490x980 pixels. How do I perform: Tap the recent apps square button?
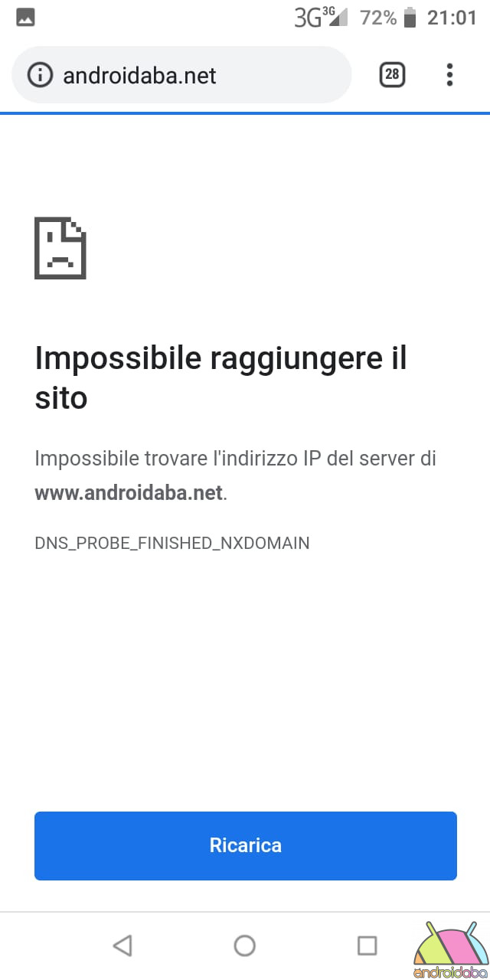(367, 946)
